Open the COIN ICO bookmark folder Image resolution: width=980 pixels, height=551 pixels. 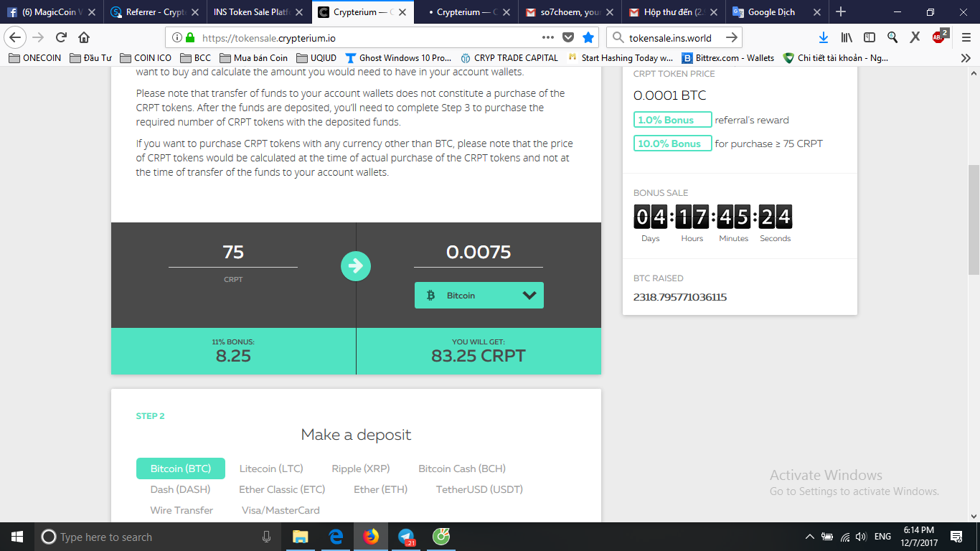146,58
